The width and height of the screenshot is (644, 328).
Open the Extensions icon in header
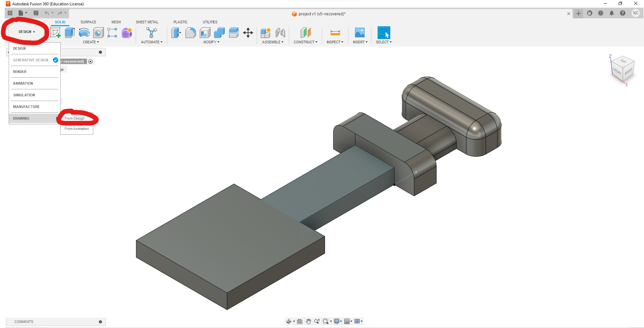pyautogui.click(x=590, y=13)
